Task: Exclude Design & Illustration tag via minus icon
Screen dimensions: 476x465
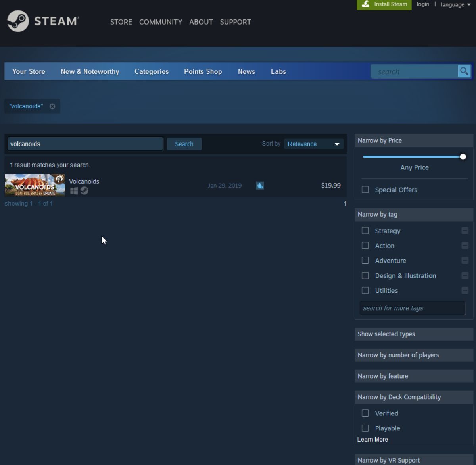Action: click(465, 276)
